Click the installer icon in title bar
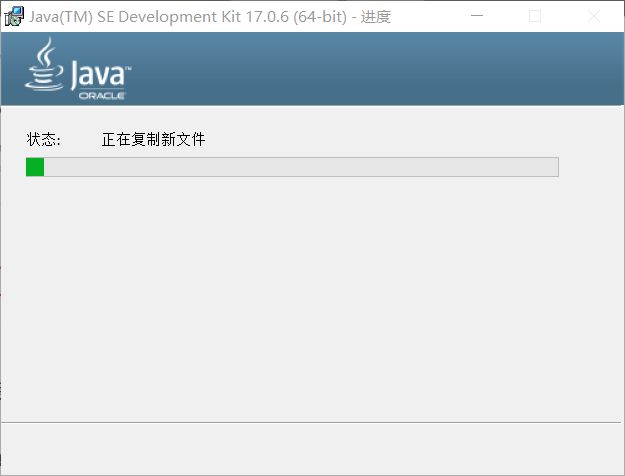625x476 pixels. click(x=14, y=16)
